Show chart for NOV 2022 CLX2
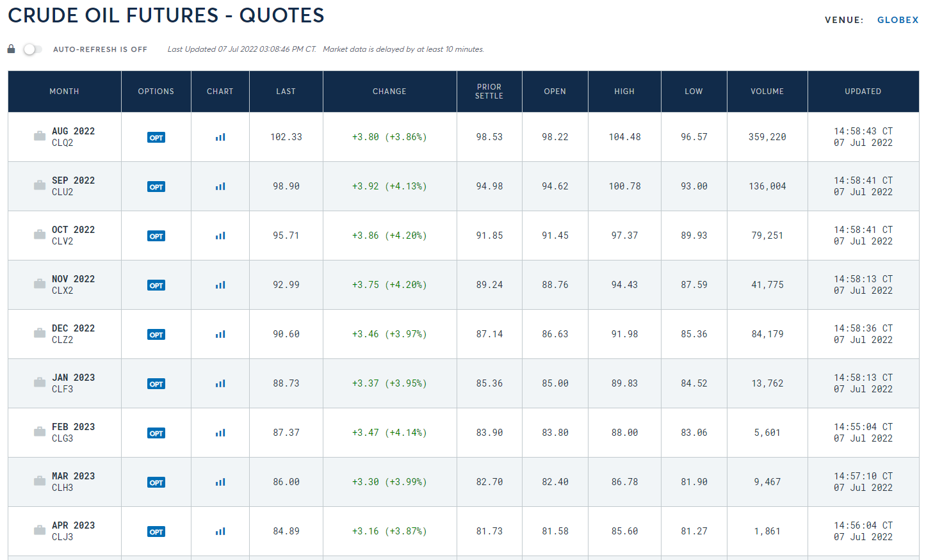The image size is (926, 560). [220, 285]
